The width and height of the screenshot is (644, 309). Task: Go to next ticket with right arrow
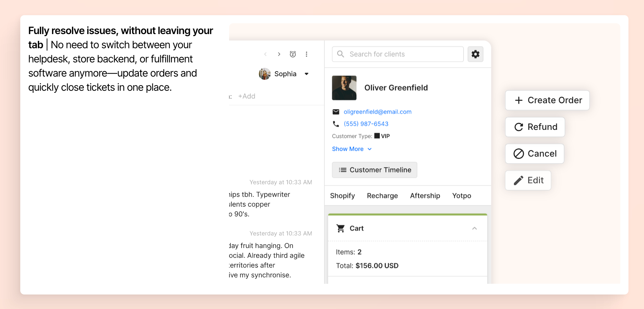[x=279, y=54]
